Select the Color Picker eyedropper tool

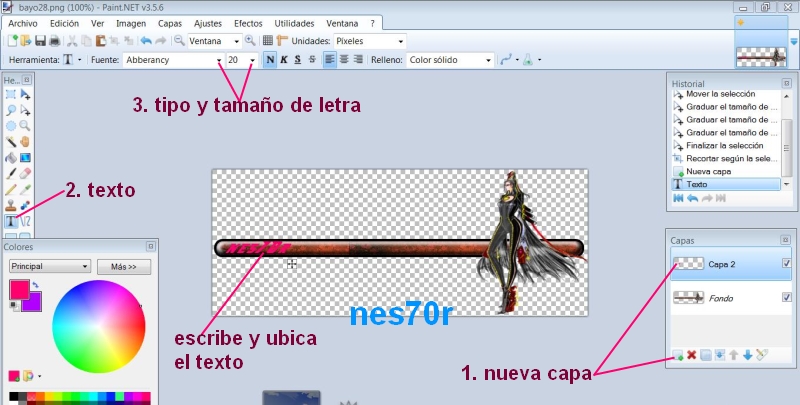point(25,190)
